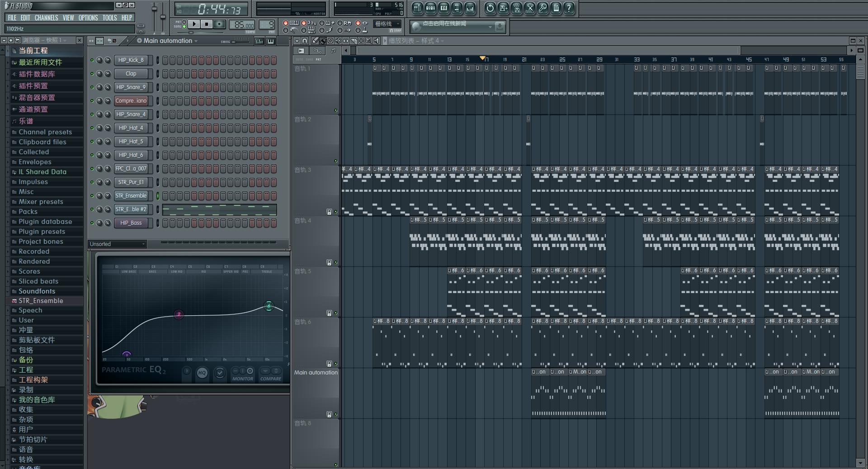Enable song mode radio button

coord(184,27)
